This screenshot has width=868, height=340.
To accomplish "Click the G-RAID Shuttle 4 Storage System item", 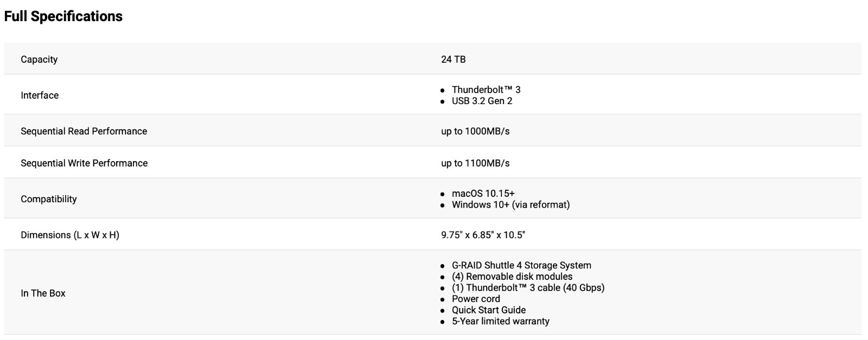I will 521,265.
